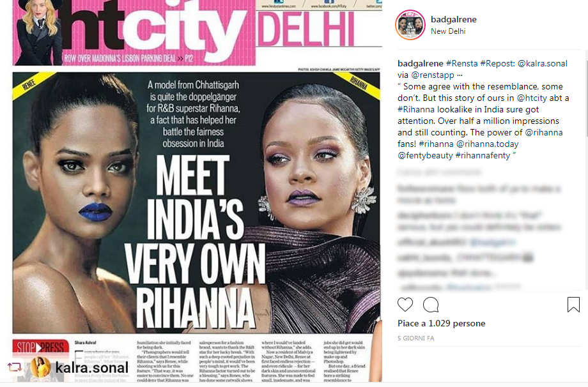Open the New Delhi location link
This screenshot has width=588, height=387.
[448, 31]
